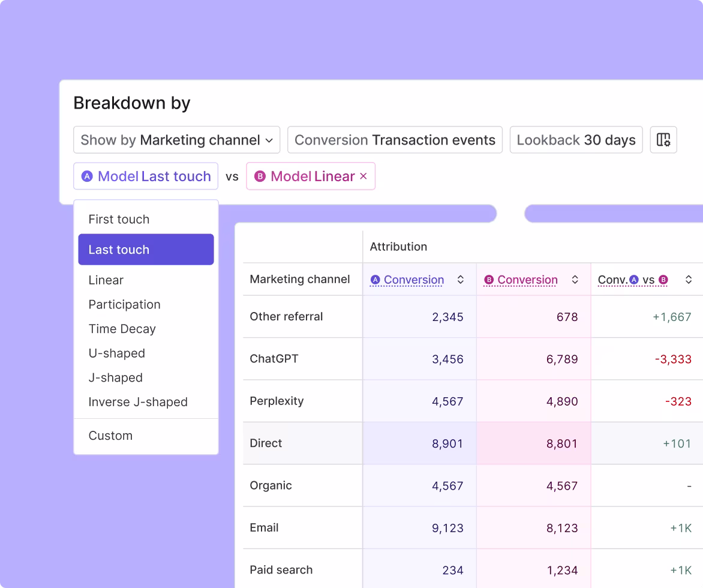703x588 pixels.
Task: Click the 4,890 Perplexity conversion value
Action: tap(562, 401)
